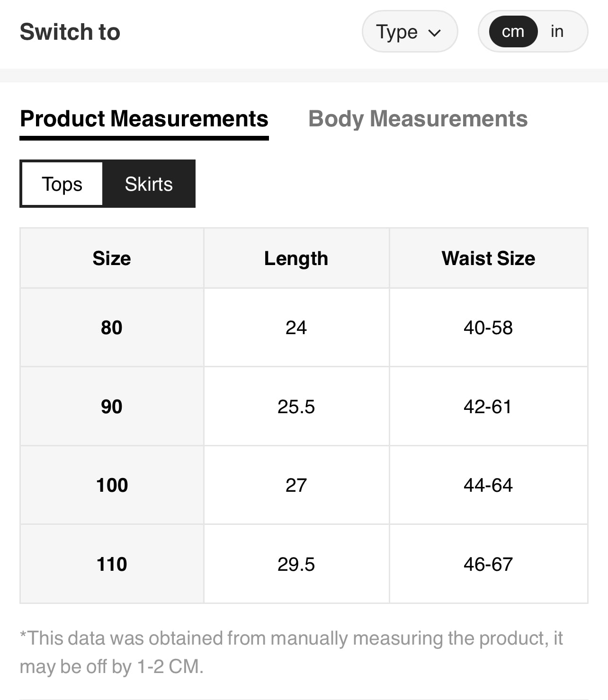Image resolution: width=608 pixels, height=700 pixels.
Task: Click the manual measurement disclaimer note
Action: click(291, 652)
